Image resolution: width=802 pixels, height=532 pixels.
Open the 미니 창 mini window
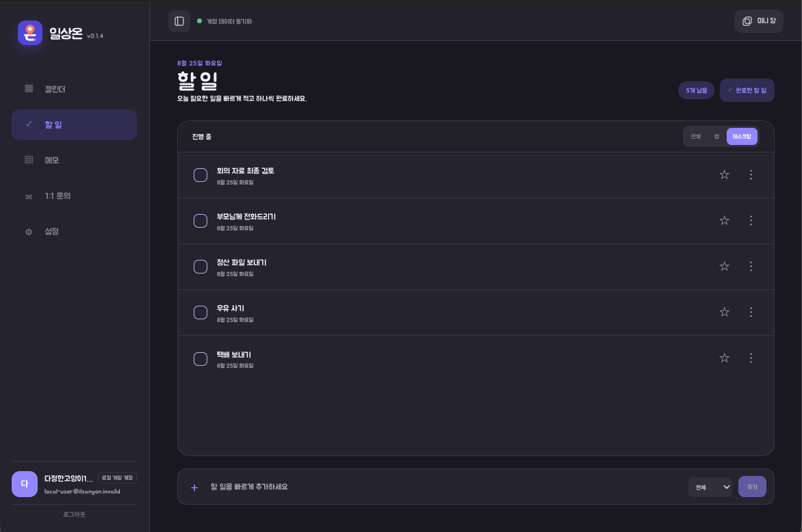pos(758,21)
